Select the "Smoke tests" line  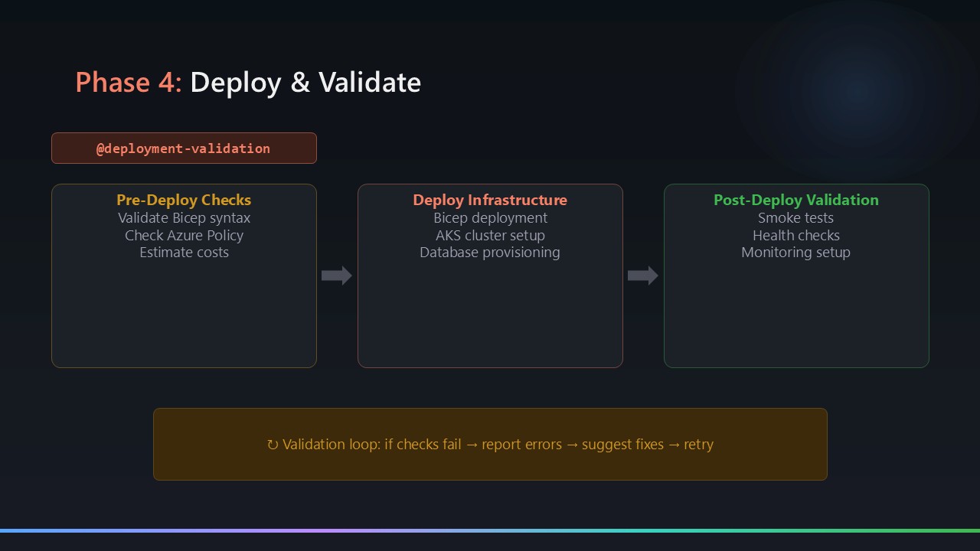click(x=796, y=218)
